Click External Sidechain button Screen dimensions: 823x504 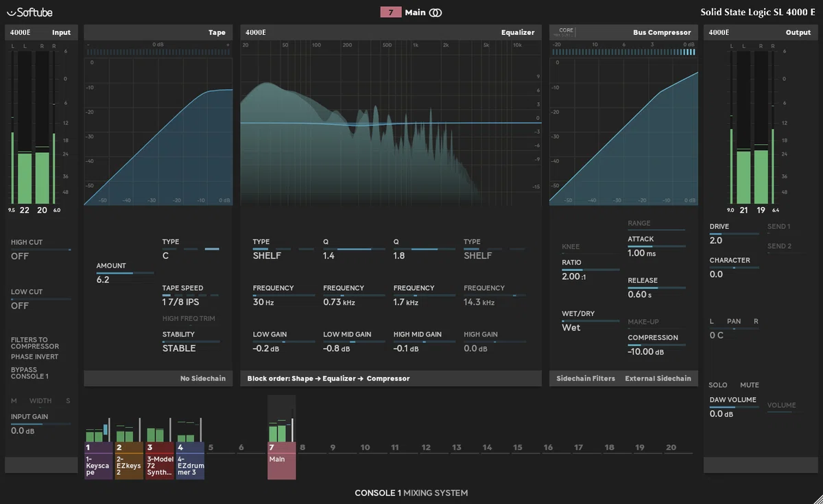click(x=658, y=379)
